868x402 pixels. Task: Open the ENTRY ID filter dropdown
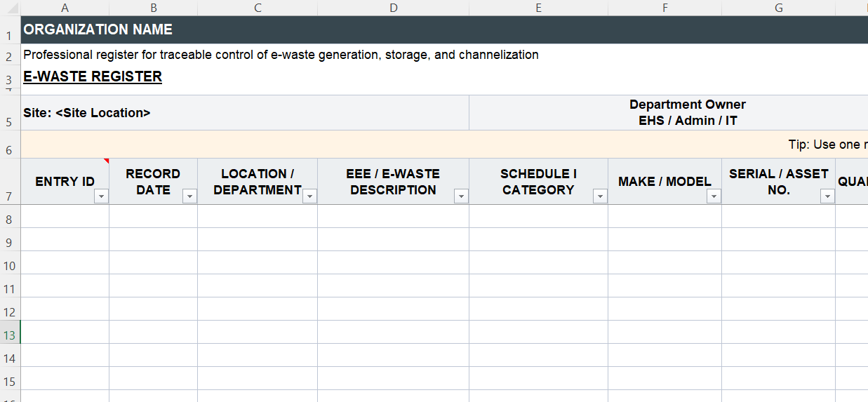[x=102, y=196]
